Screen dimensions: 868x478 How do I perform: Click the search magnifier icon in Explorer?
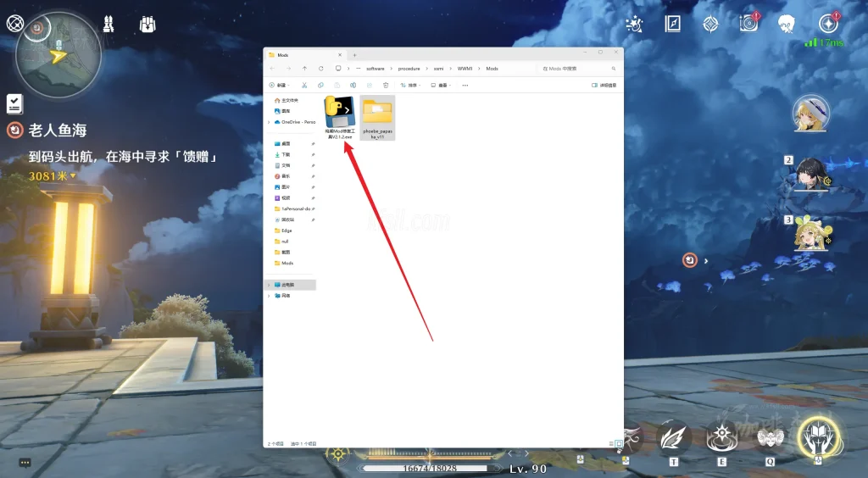[614, 69]
